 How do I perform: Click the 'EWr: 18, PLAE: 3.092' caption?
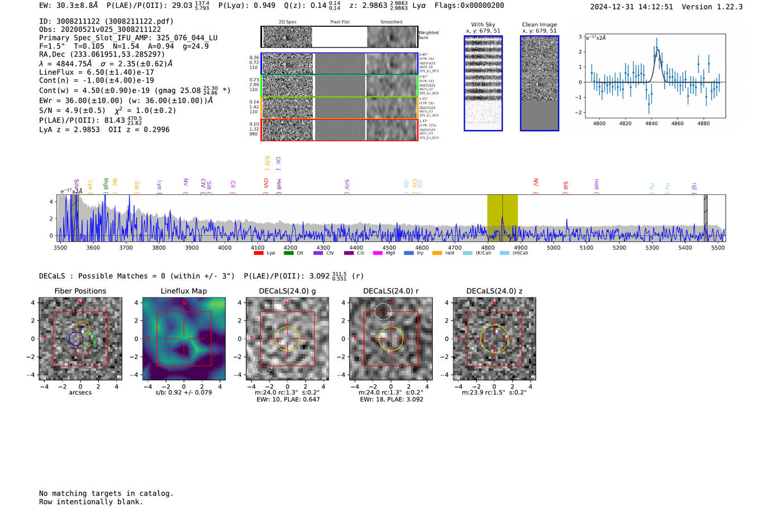(x=391, y=400)
